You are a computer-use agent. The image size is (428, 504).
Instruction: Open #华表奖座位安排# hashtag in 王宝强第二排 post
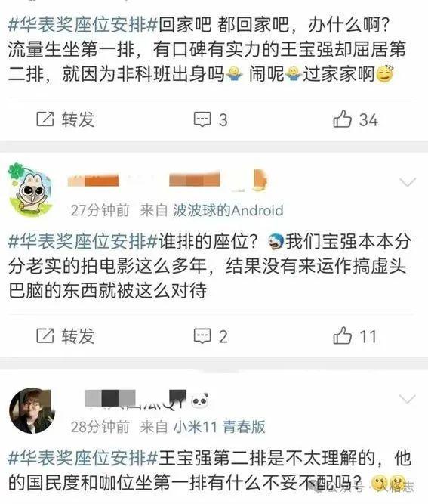coord(82,459)
